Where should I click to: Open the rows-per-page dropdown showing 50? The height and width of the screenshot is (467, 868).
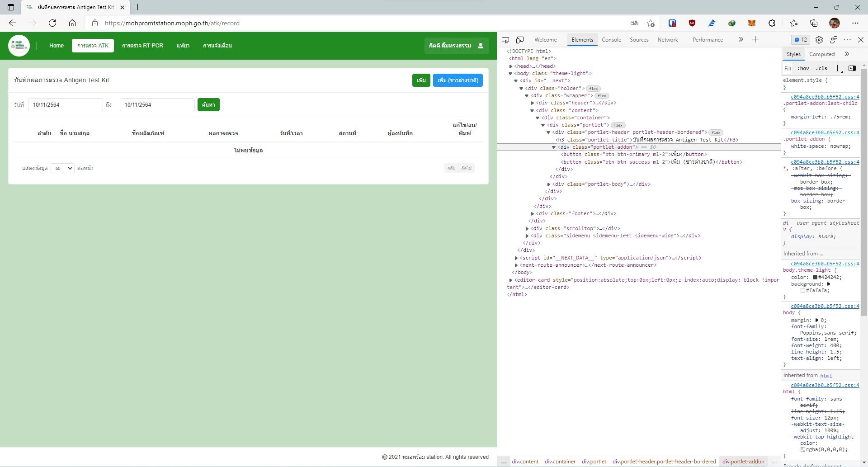pos(62,168)
